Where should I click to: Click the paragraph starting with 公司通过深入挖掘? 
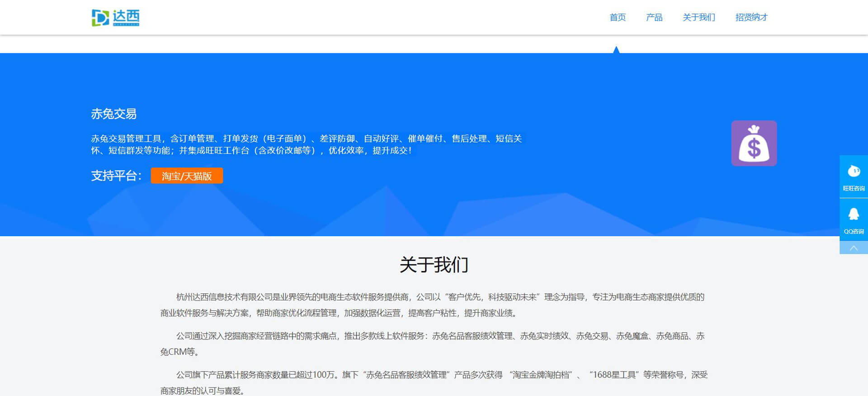[x=434, y=344]
